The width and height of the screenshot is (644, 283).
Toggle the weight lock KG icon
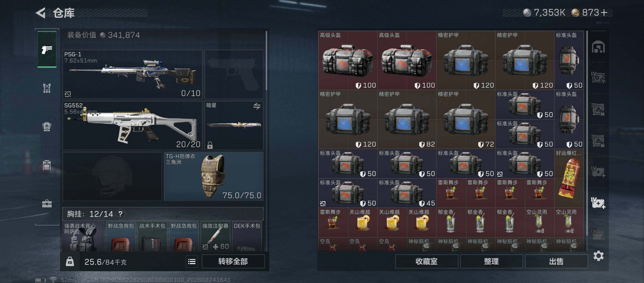(70, 262)
